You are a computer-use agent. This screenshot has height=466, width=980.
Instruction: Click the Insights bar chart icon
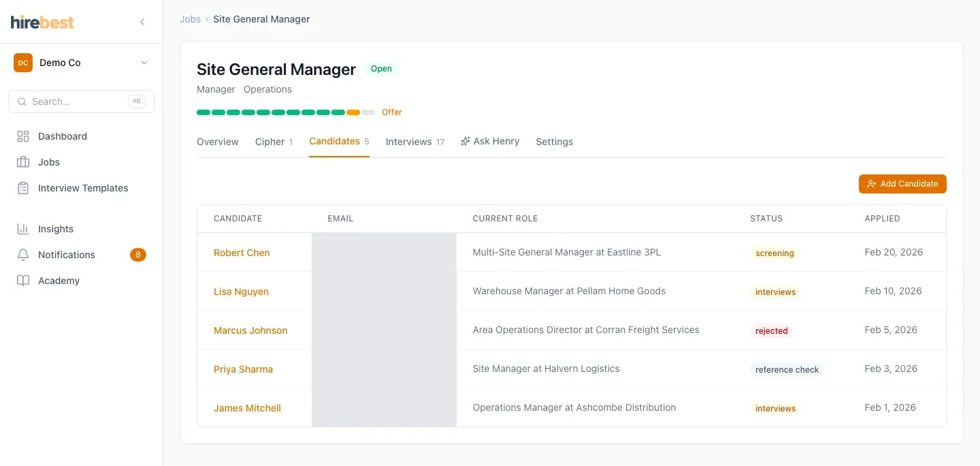(x=23, y=229)
